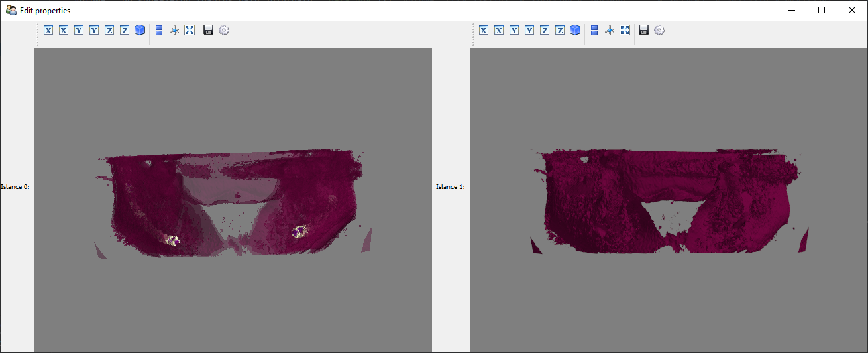
Task: Select second Y-axis view in Istance 1 toolbar
Action: pos(529,30)
